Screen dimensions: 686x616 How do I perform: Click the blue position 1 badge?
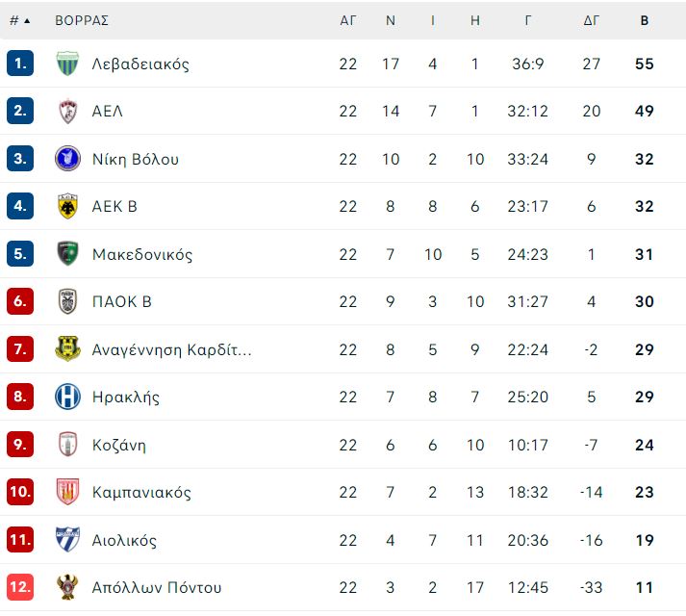pos(20,64)
